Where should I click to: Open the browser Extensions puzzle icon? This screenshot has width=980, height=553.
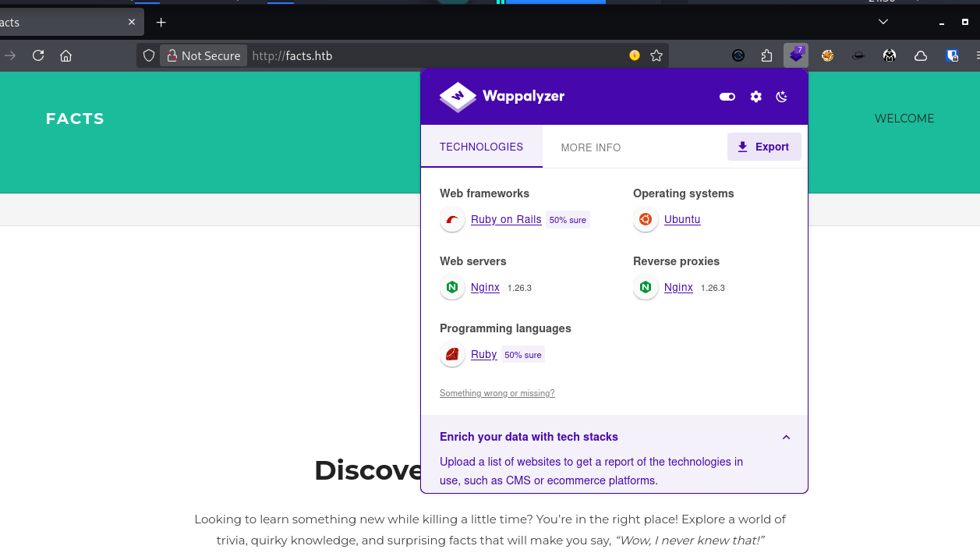pyautogui.click(x=766, y=55)
